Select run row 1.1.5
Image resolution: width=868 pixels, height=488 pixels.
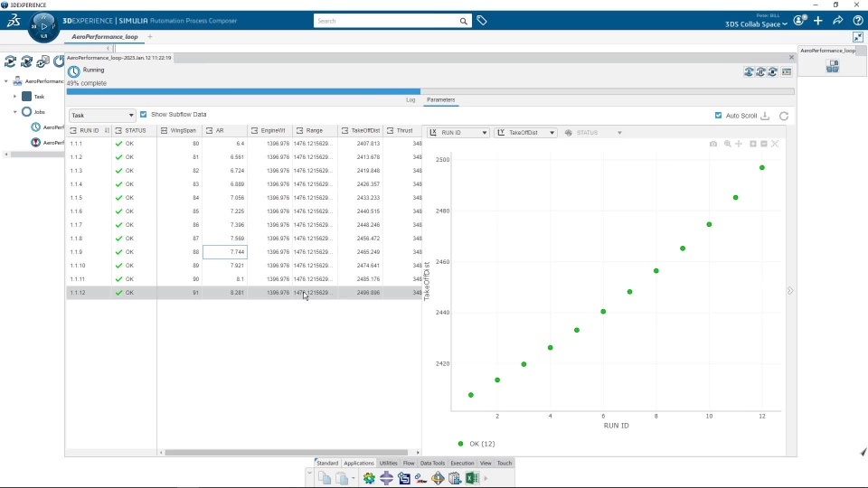point(243,198)
